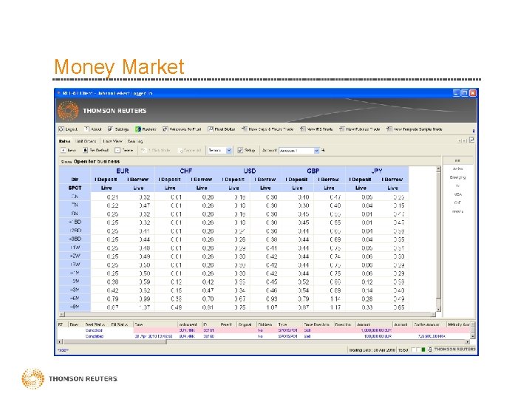Viewport: 532px width, 399px height.
Task: Click the GBP currency header
Action: (313, 171)
